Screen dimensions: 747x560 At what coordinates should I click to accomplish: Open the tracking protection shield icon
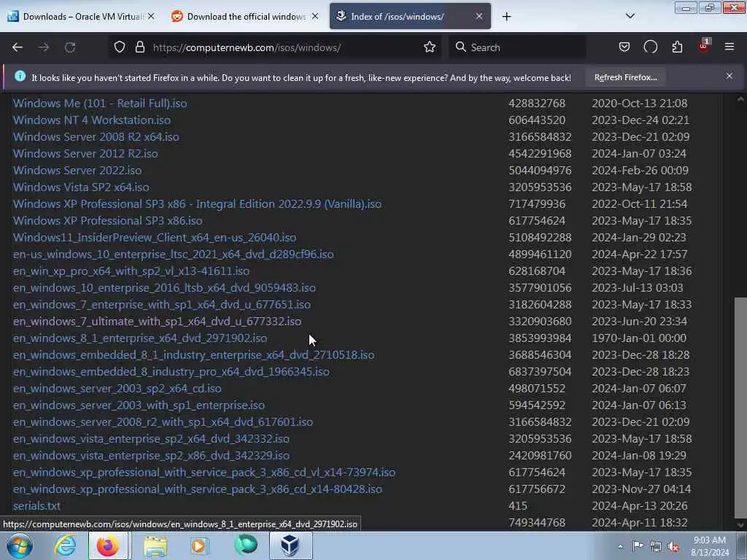120,47
